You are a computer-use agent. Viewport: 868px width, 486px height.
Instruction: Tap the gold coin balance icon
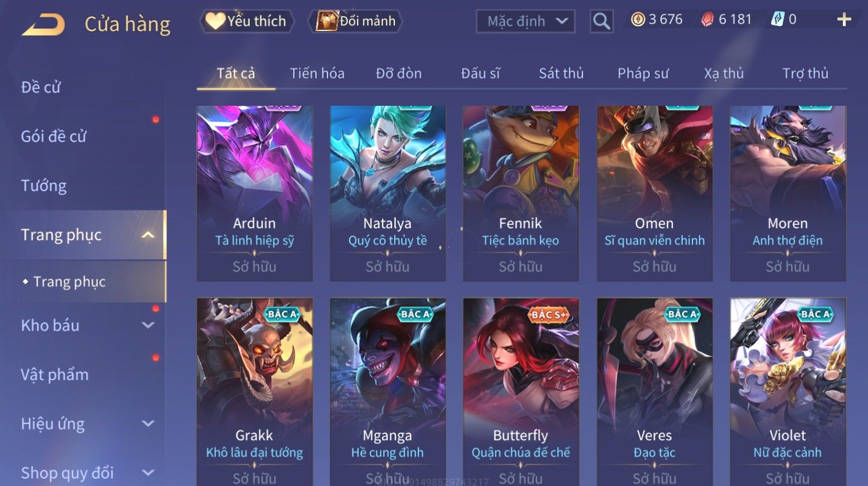(638, 20)
